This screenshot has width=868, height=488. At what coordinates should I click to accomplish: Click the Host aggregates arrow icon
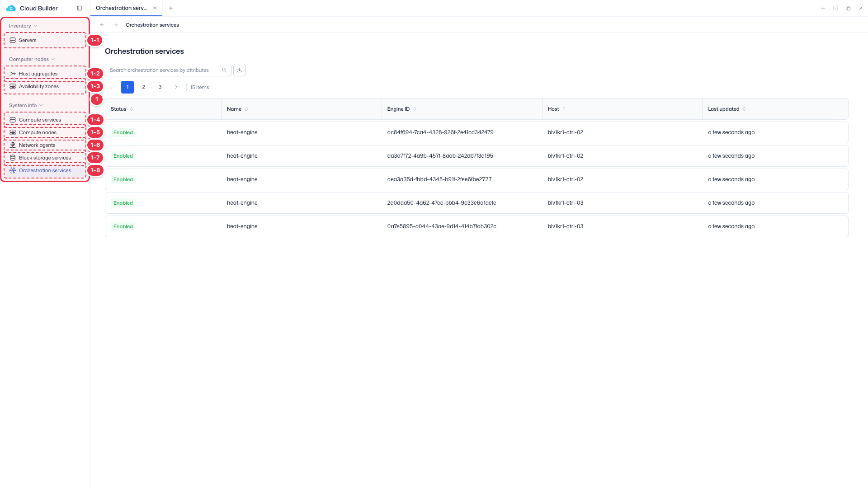[x=13, y=74]
